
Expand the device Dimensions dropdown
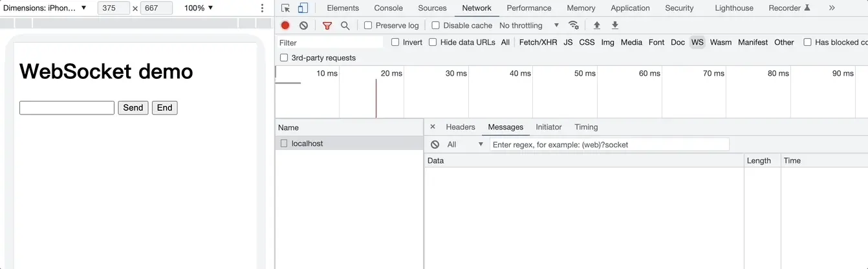[45, 8]
